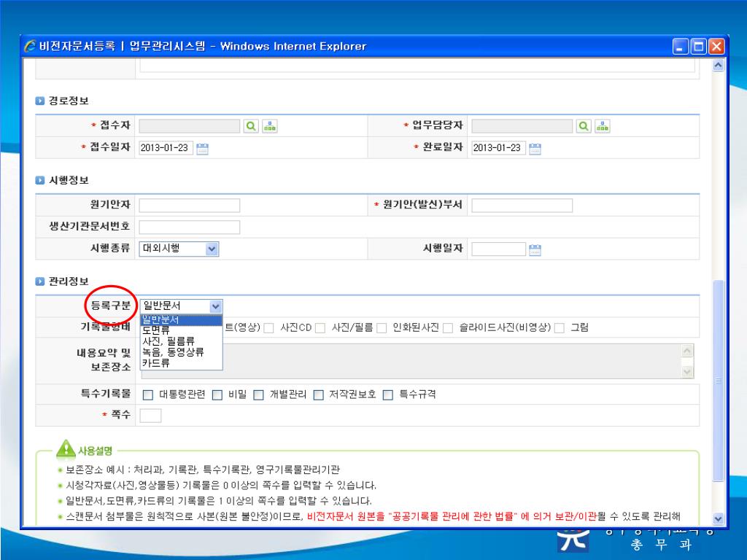The height and width of the screenshot is (560, 747).
Task: Click the Internet Explorer icon in title bar
Action: click(x=30, y=47)
